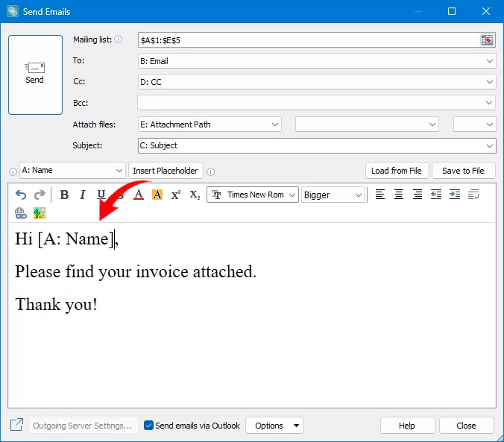
Task: Open the Bigger font size dropdown
Action: 358,195
